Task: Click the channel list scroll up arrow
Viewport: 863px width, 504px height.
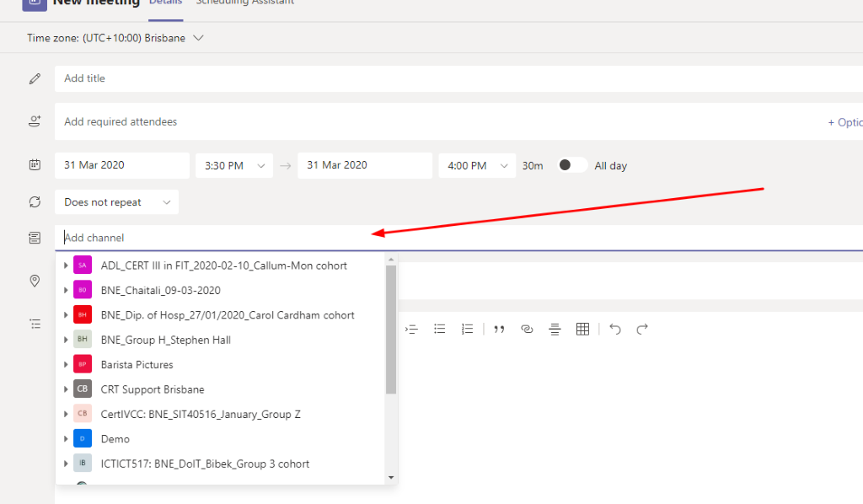Action: [x=391, y=259]
